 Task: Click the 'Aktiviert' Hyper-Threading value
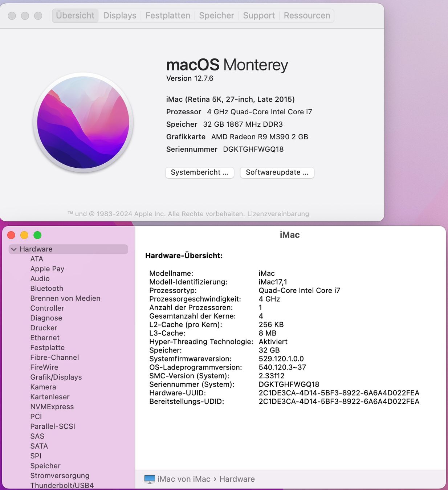(273, 342)
